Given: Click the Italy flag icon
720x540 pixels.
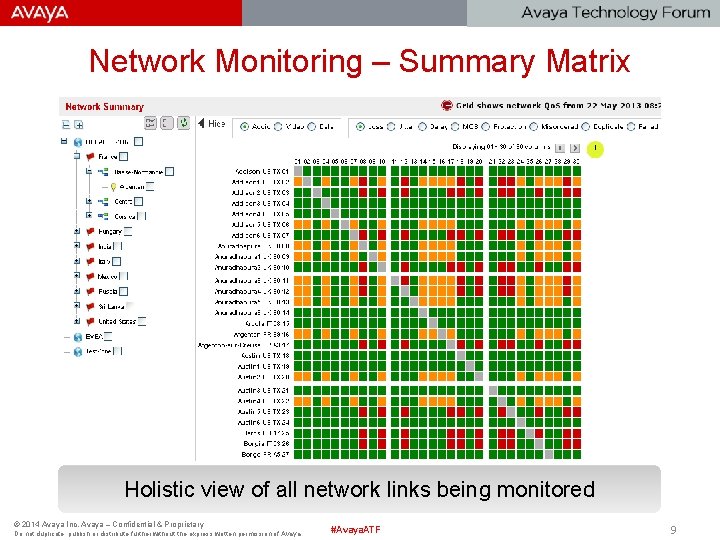Looking at the screenshot, I should point(90,262).
